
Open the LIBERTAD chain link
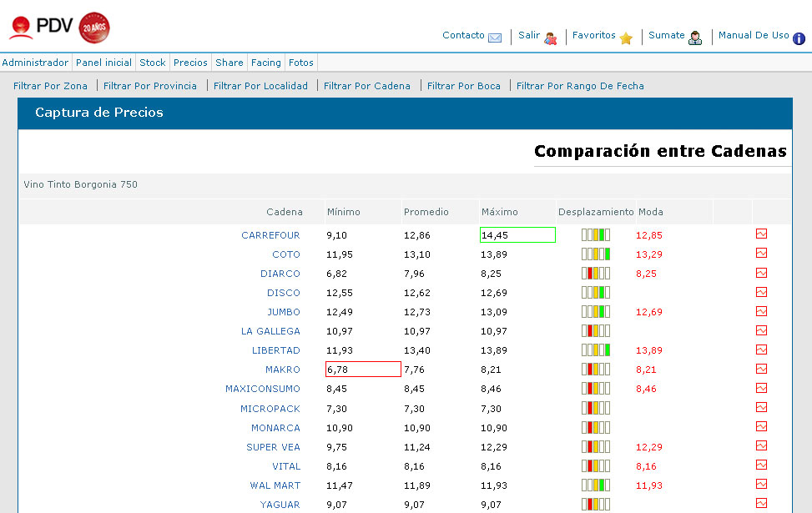coord(276,350)
